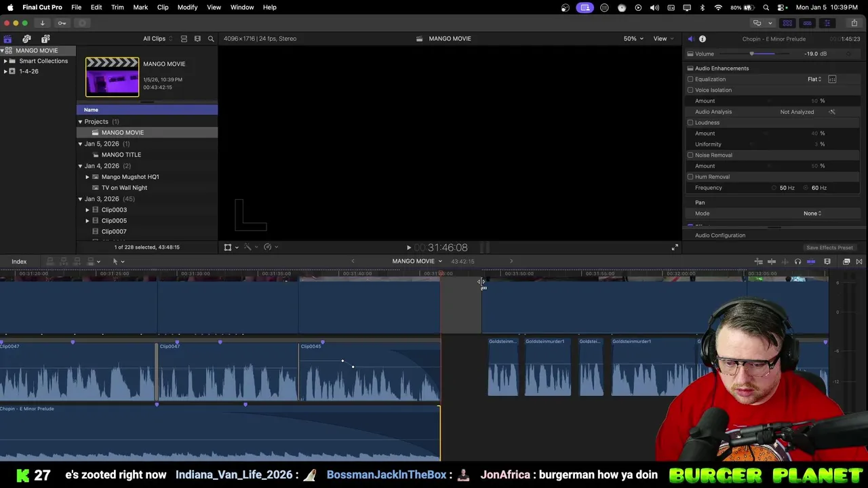Toggle the Browser panel visibility button

(x=787, y=23)
